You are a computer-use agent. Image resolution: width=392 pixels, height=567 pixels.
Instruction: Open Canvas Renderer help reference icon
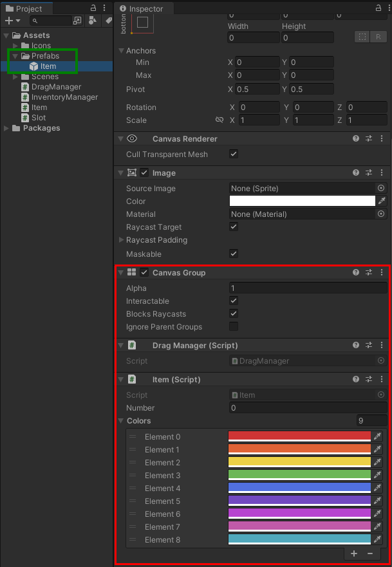click(356, 138)
